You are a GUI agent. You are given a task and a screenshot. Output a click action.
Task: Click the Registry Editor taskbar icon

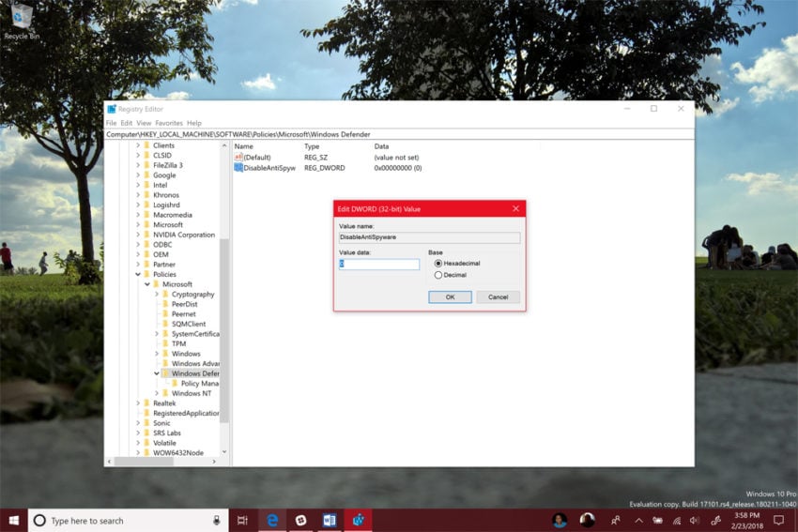(x=359, y=521)
